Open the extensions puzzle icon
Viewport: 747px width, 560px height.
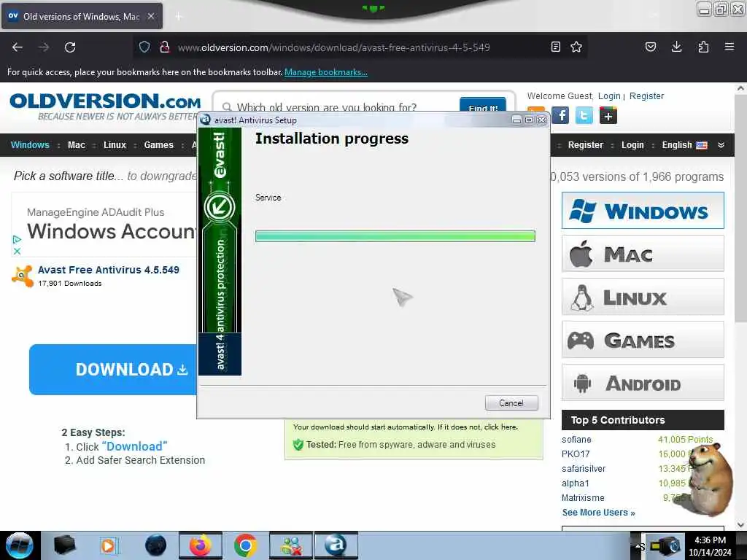click(703, 47)
